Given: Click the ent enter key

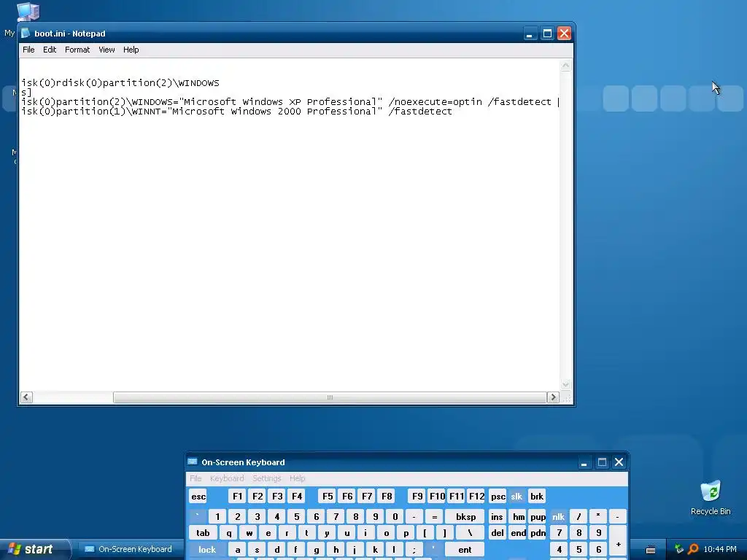Looking at the screenshot, I should point(465,550).
